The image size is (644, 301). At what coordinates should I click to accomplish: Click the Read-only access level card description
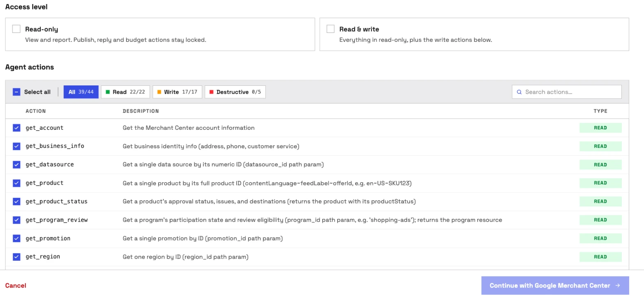coord(115,40)
